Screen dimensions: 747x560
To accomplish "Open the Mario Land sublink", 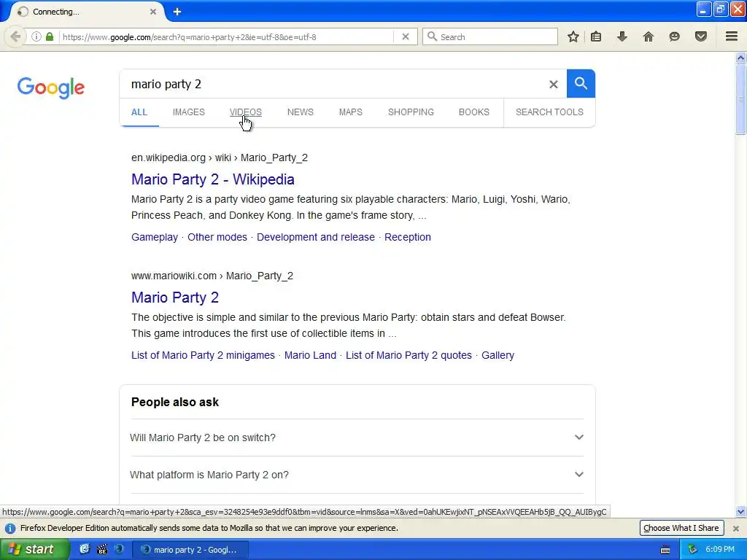I will 310,355.
